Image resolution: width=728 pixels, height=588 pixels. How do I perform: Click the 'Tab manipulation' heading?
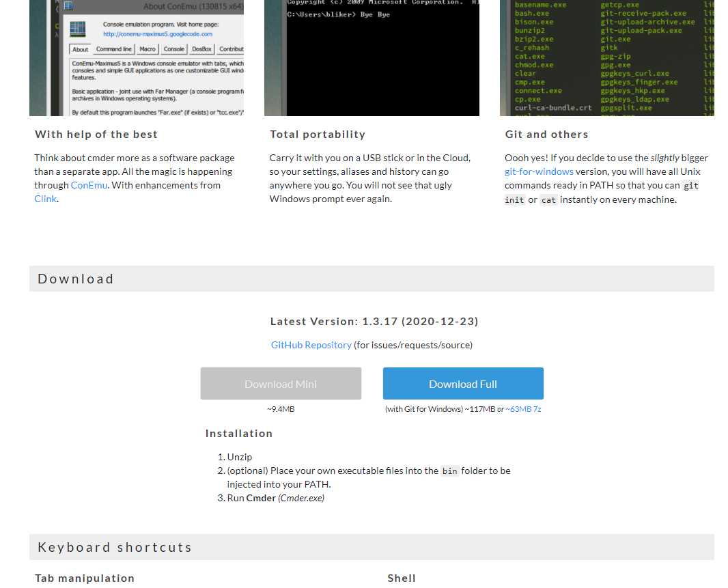pos(85,578)
